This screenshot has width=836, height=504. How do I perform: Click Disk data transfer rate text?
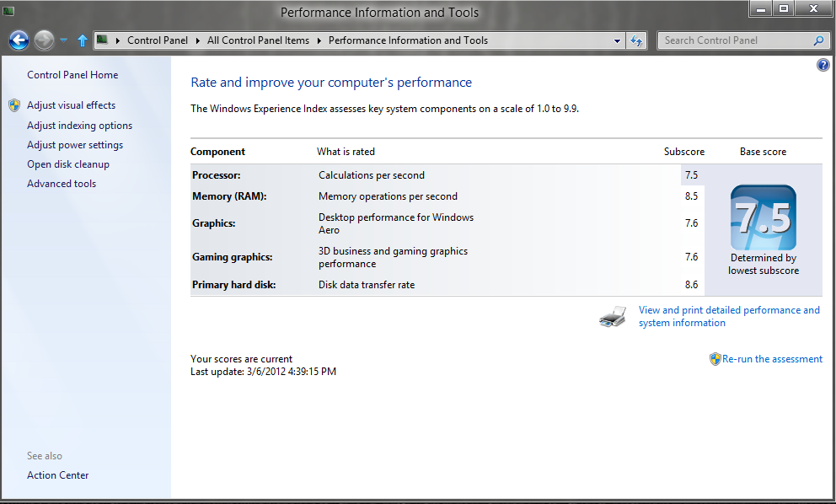[367, 285]
